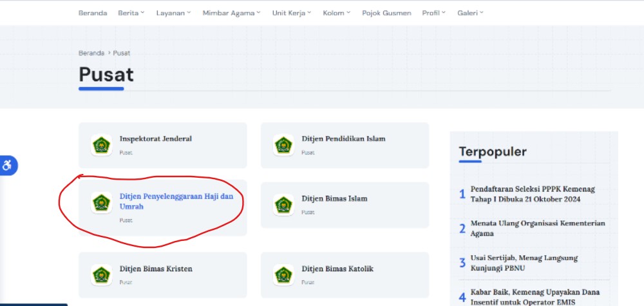Click rank number 3 in Terpopuler

462,263
